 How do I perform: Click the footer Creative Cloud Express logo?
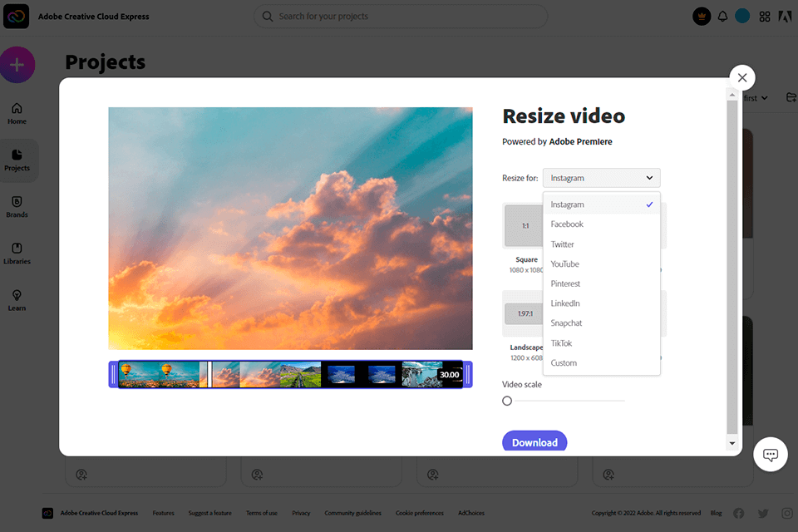[x=47, y=513]
